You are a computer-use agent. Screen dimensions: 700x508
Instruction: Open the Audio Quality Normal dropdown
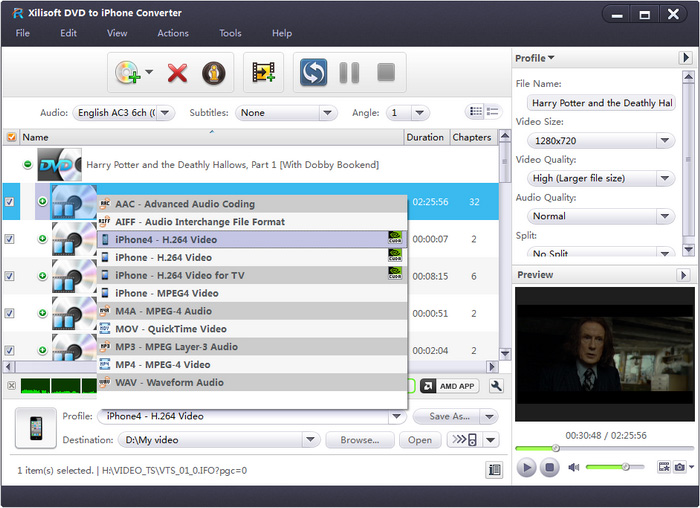664,216
